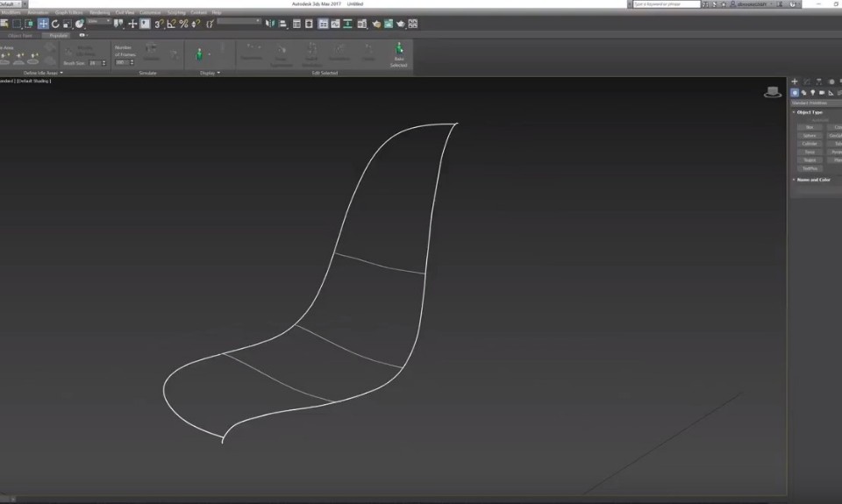Open the Customize menu
Screen dimensions: 842x504
coord(150,12)
